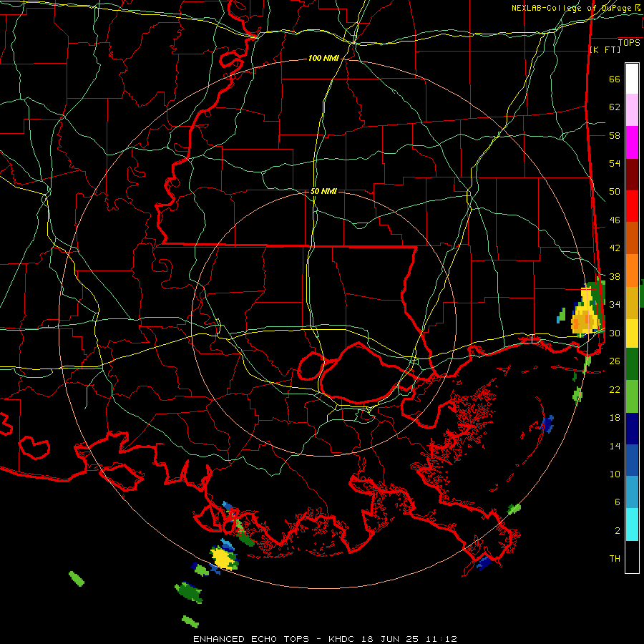644x644 pixels.
Task: Click the dark green echo below outer range ring
Action: tap(189, 592)
